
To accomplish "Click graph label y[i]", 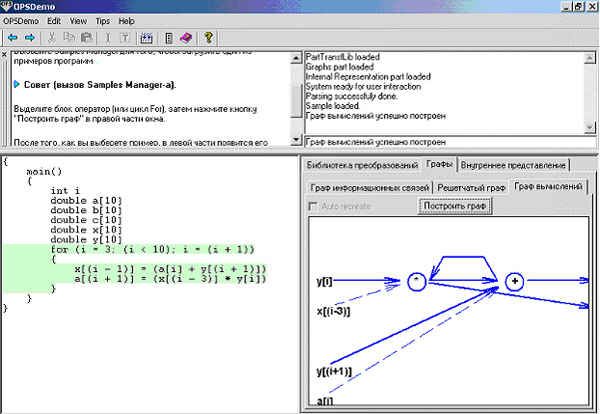I will [324, 282].
